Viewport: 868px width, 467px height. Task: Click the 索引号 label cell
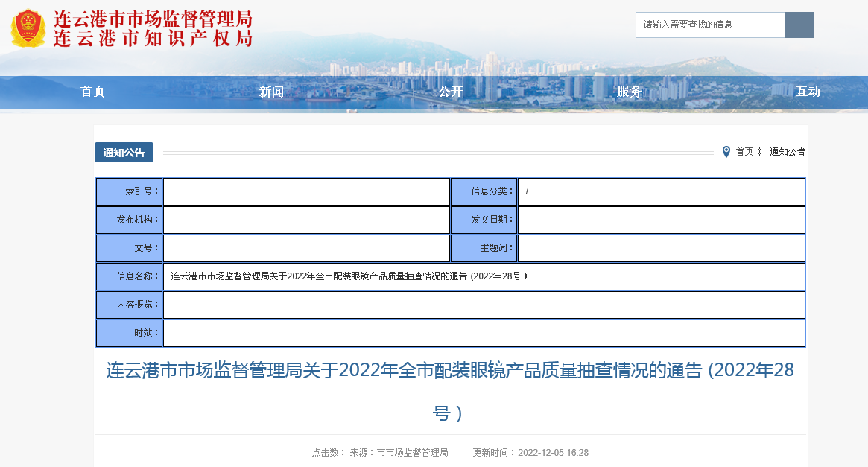[x=130, y=191]
